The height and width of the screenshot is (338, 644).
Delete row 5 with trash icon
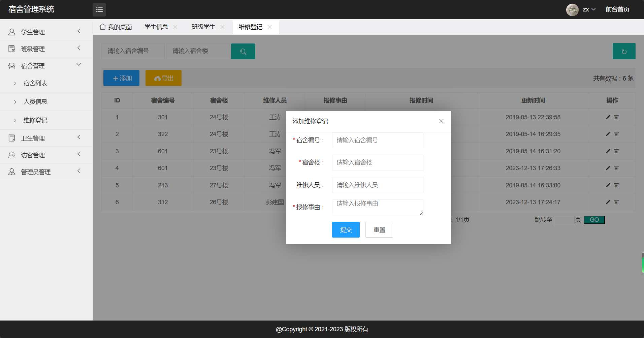[x=616, y=185]
